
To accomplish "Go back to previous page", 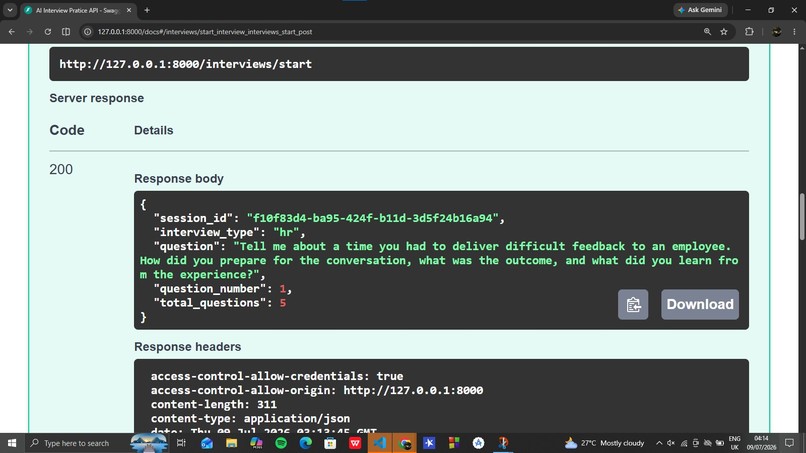I will 11,32.
